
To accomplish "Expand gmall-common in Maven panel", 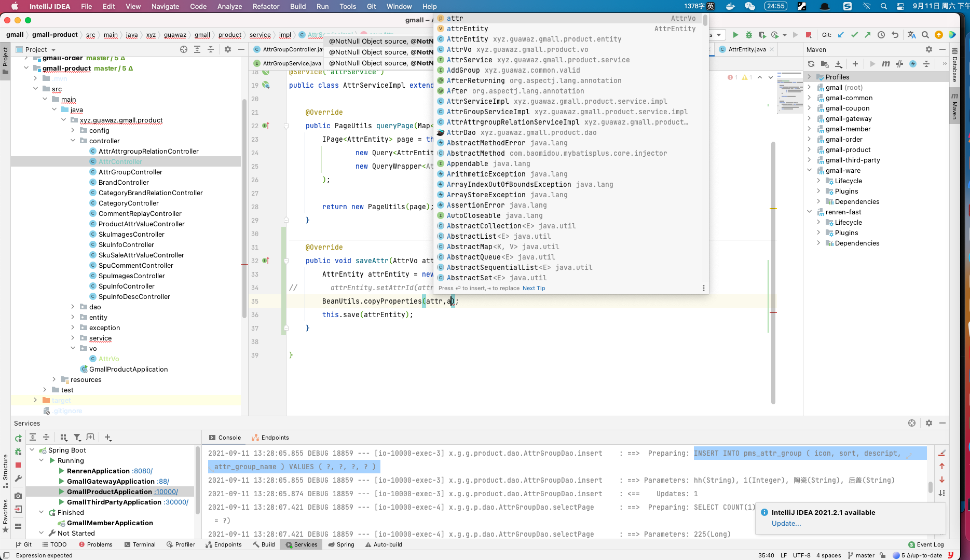I will [809, 98].
